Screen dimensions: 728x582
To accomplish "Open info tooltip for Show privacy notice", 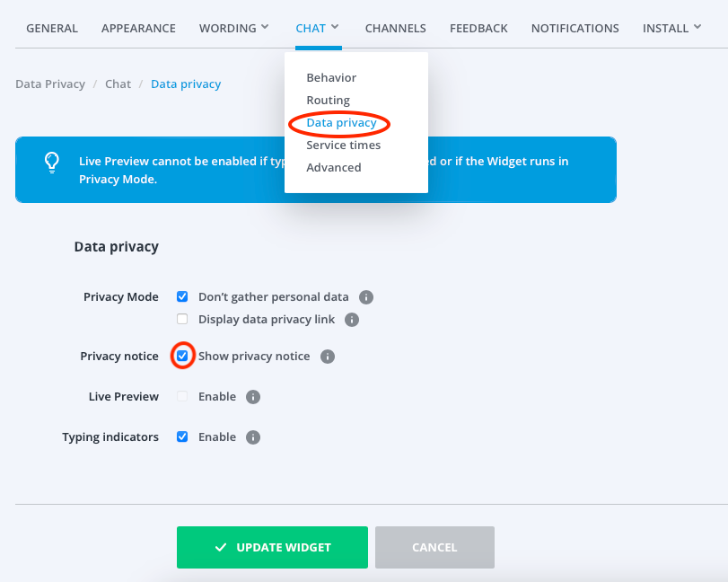I will pos(328,357).
